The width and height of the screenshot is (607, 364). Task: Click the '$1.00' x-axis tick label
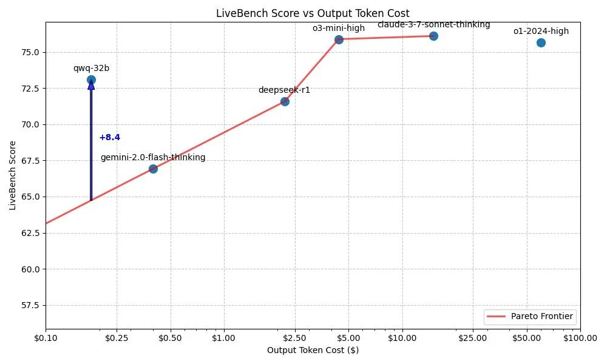[x=224, y=338]
